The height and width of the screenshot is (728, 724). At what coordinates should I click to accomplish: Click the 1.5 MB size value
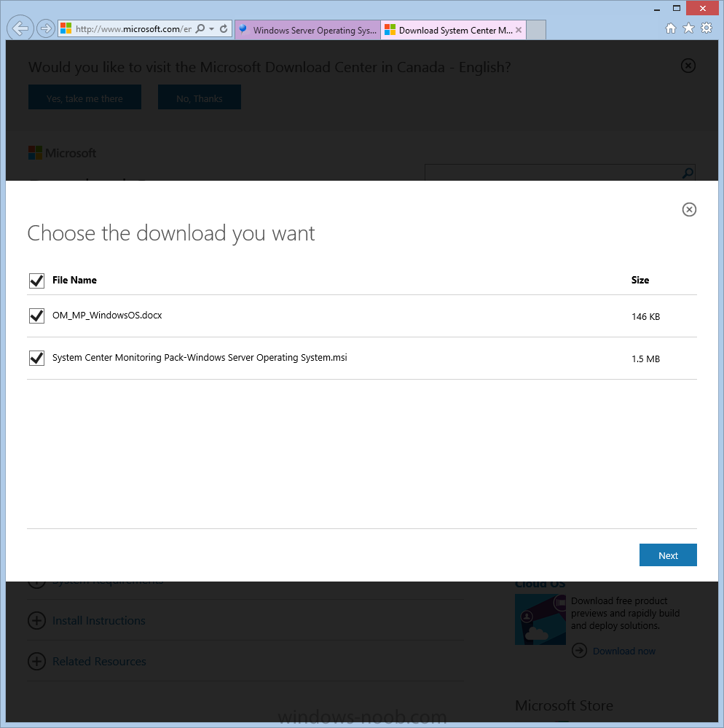tap(645, 359)
